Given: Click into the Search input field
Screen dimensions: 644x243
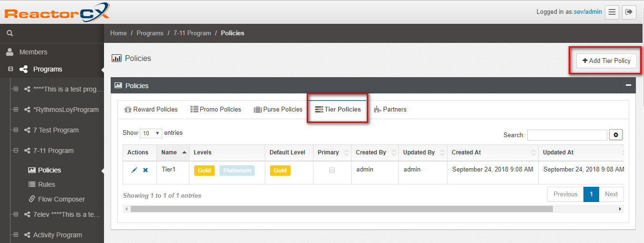Looking at the screenshot, I should [x=567, y=135].
